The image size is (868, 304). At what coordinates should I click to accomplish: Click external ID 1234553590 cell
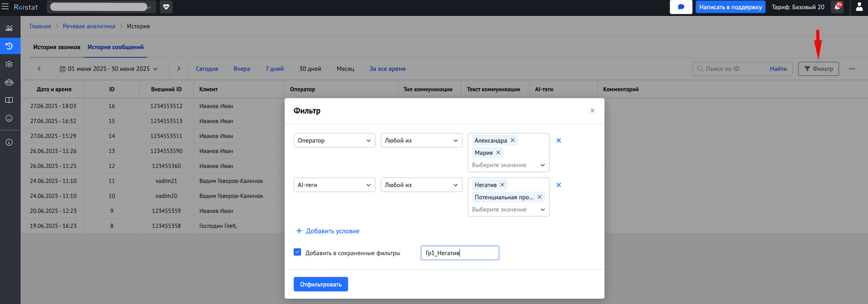(166, 151)
